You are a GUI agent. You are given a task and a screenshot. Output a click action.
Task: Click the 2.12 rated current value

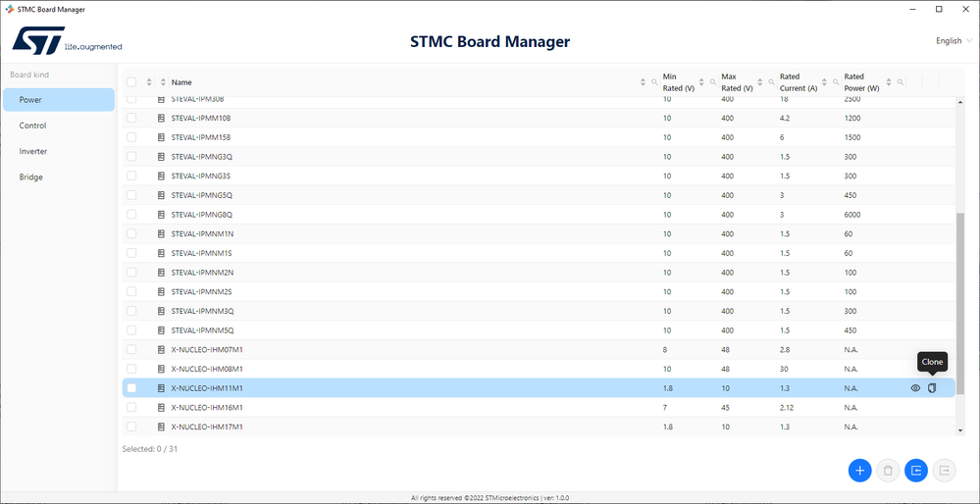tap(786, 407)
